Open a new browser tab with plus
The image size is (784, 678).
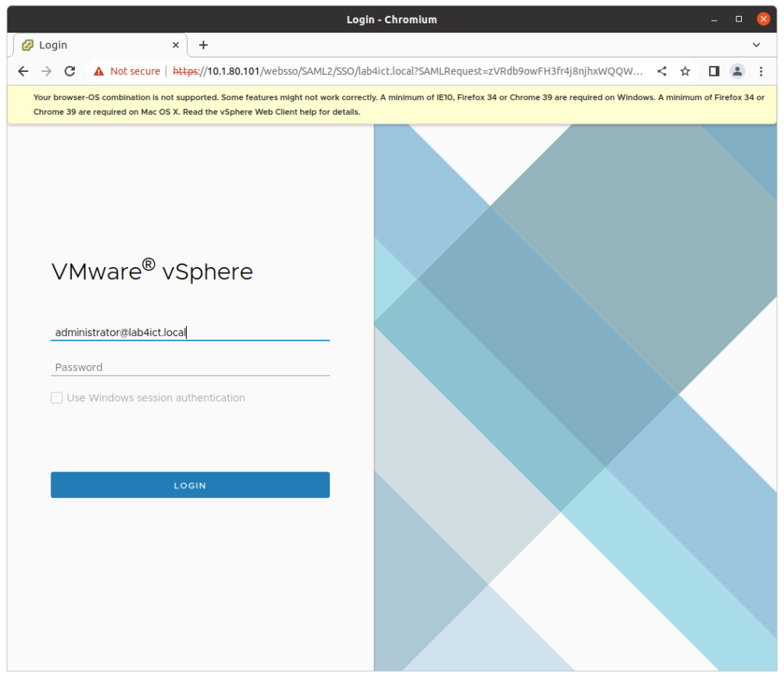[203, 44]
